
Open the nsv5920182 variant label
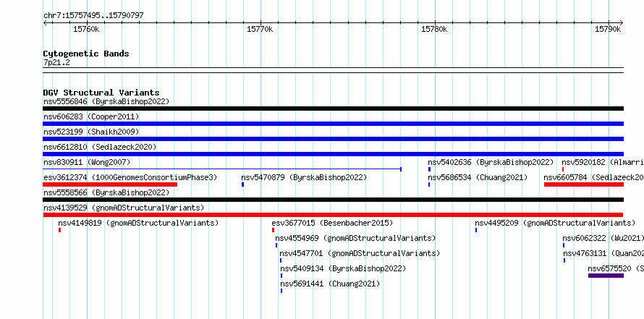click(603, 162)
